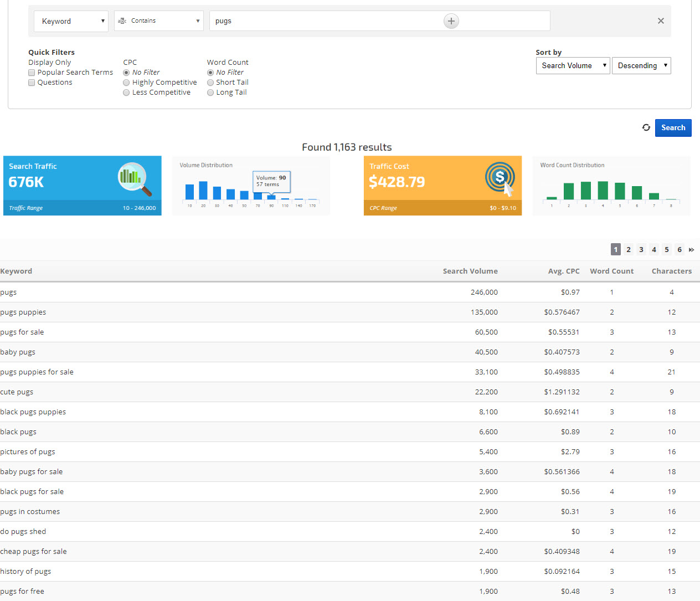
Task: Open the Descending order dropdown
Action: point(641,65)
